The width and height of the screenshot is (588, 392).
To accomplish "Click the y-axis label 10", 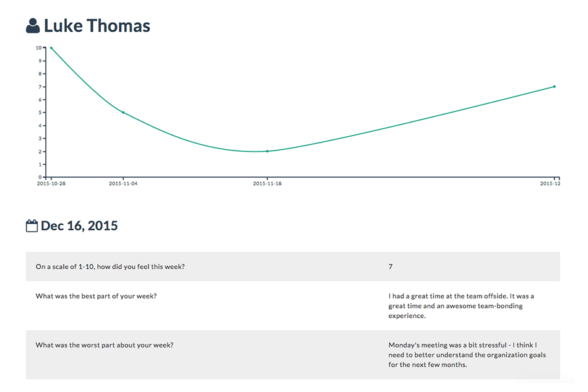I will [x=38, y=48].
